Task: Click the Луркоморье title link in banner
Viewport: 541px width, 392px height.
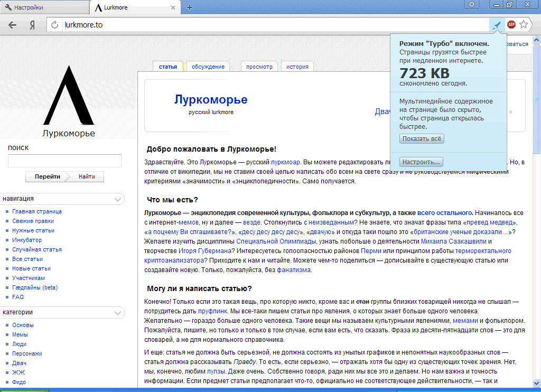Action: [x=211, y=99]
